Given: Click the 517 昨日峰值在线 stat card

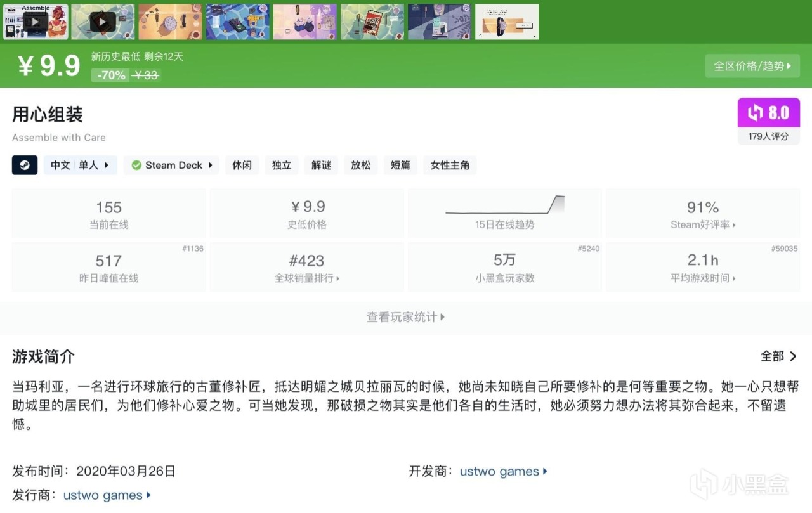Looking at the screenshot, I should pyautogui.click(x=109, y=268).
